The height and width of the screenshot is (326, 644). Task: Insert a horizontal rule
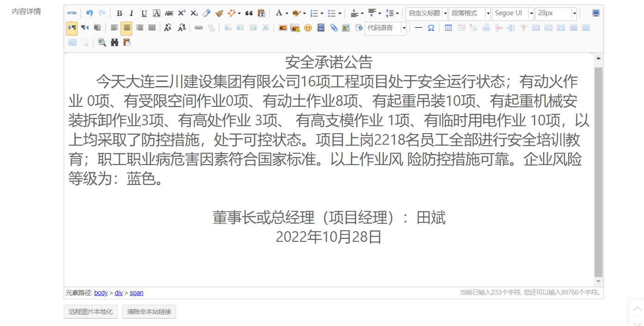tap(419, 28)
